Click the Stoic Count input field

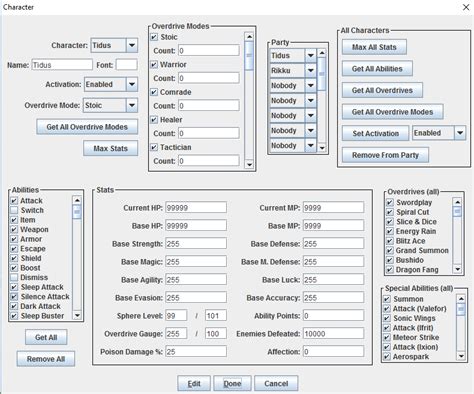[x=209, y=51]
